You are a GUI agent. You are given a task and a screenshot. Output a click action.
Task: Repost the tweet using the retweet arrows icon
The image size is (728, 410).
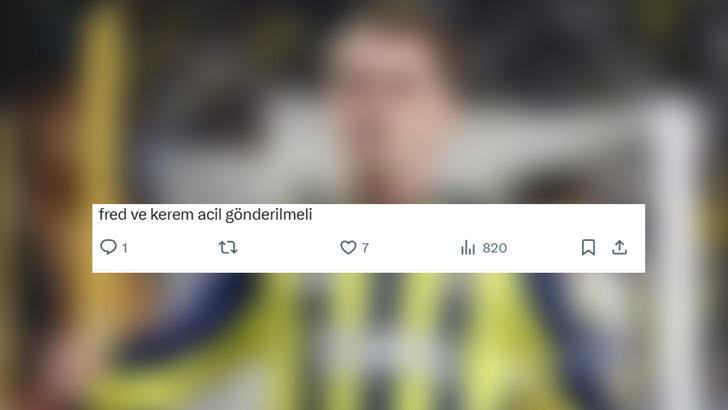click(x=228, y=247)
